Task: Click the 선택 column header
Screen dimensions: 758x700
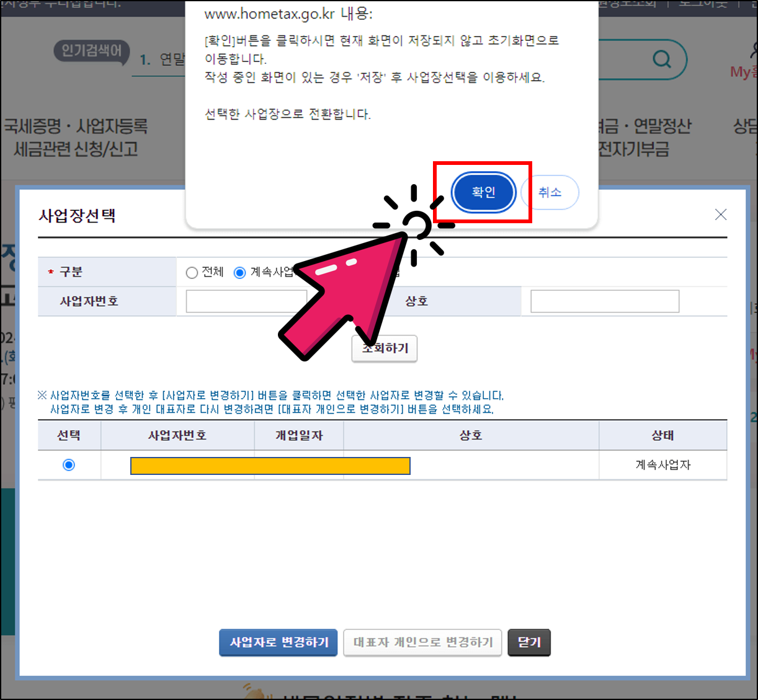Action: [x=69, y=435]
